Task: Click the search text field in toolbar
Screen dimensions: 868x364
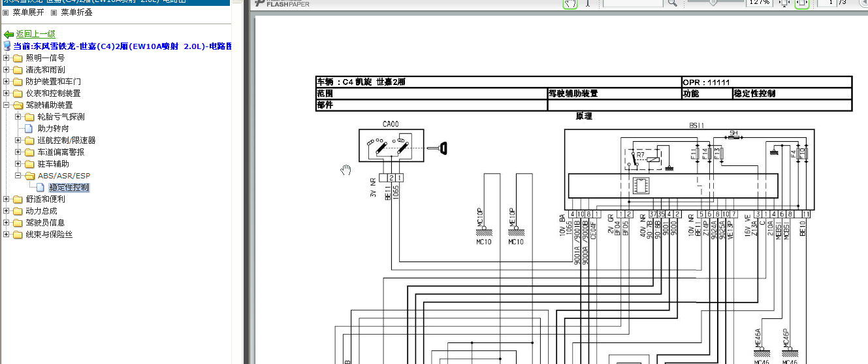Action: pos(632,3)
